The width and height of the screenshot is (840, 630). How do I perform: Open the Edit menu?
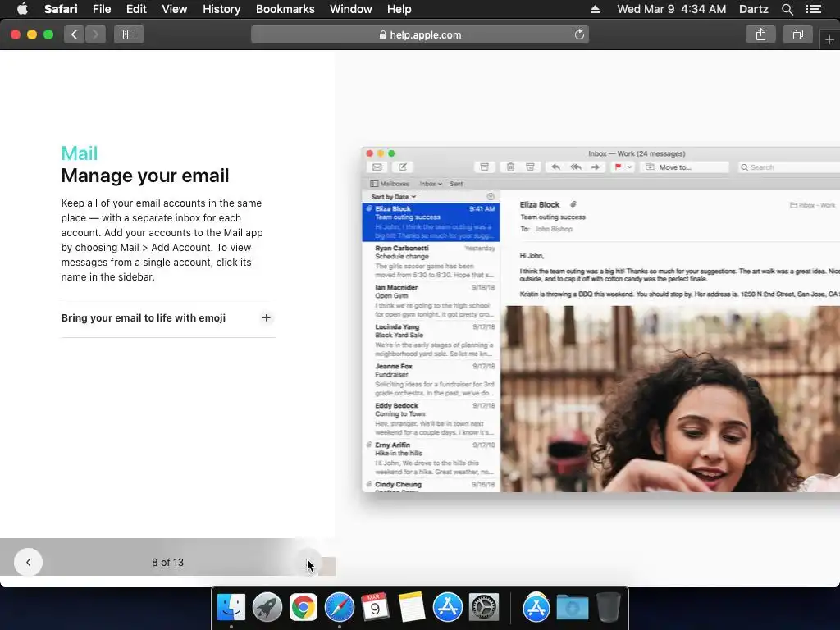pos(136,9)
